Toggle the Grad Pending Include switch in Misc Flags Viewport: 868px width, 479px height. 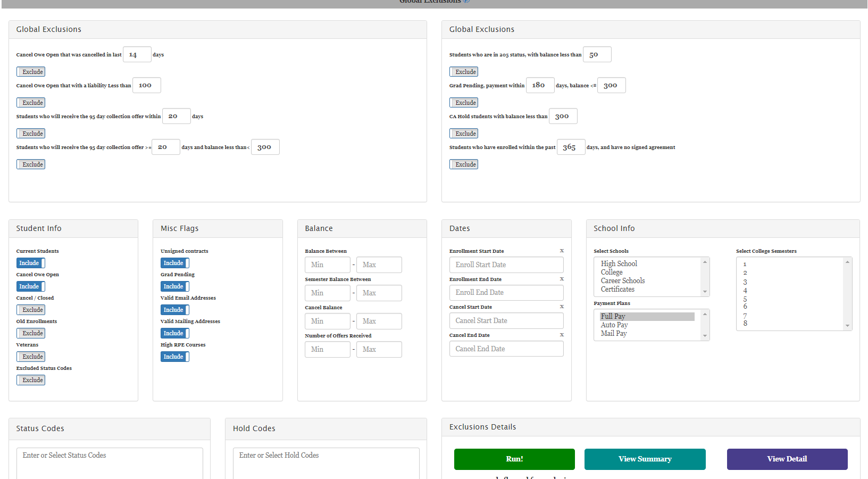pyautogui.click(x=175, y=286)
